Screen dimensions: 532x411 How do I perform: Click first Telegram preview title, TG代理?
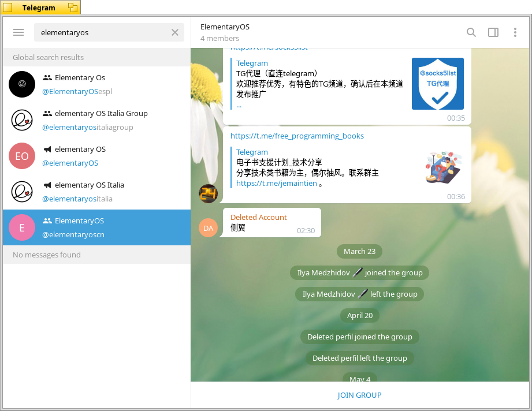pos(252,63)
